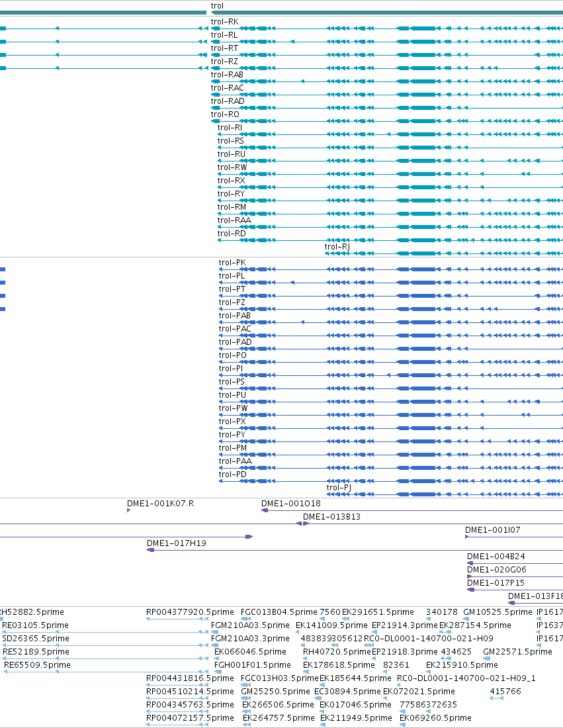Click the trol-PL protein label
Viewport: 563px width, 728px height.
click(232, 276)
